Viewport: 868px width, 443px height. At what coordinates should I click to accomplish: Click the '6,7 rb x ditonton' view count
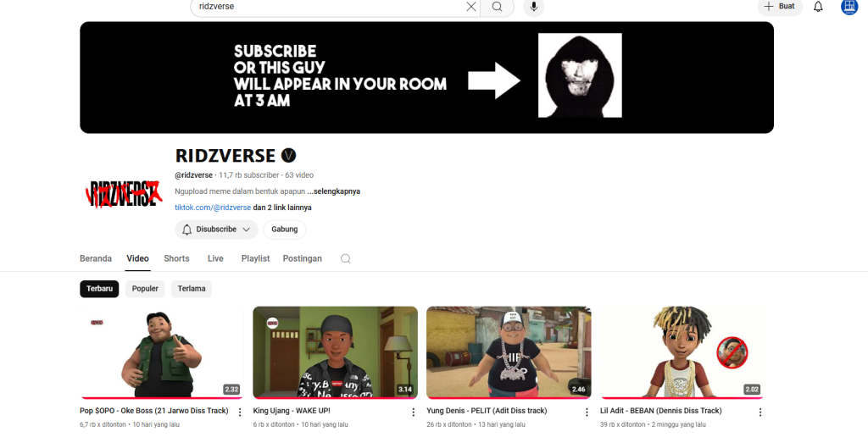point(103,424)
